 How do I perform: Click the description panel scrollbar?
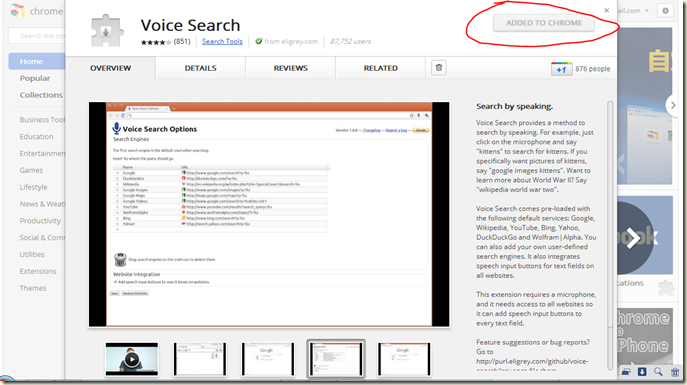click(x=610, y=215)
